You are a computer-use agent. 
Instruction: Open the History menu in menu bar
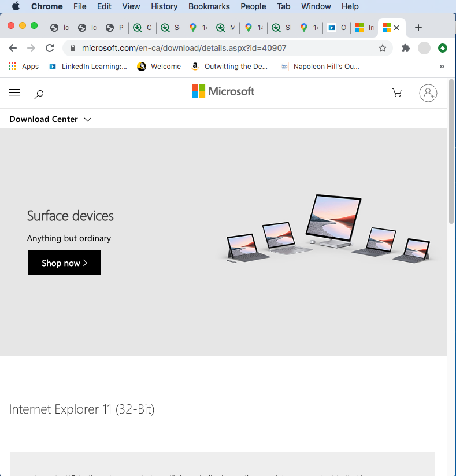click(164, 6)
